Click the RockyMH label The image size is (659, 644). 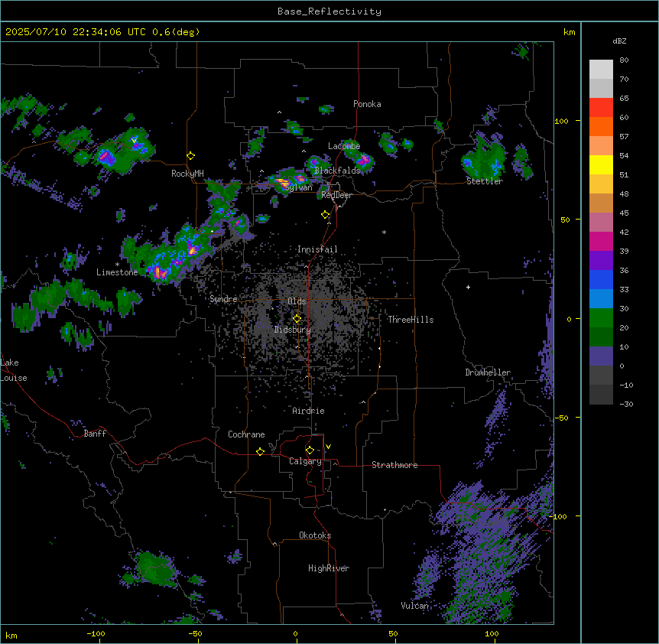[x=187, y=174]
